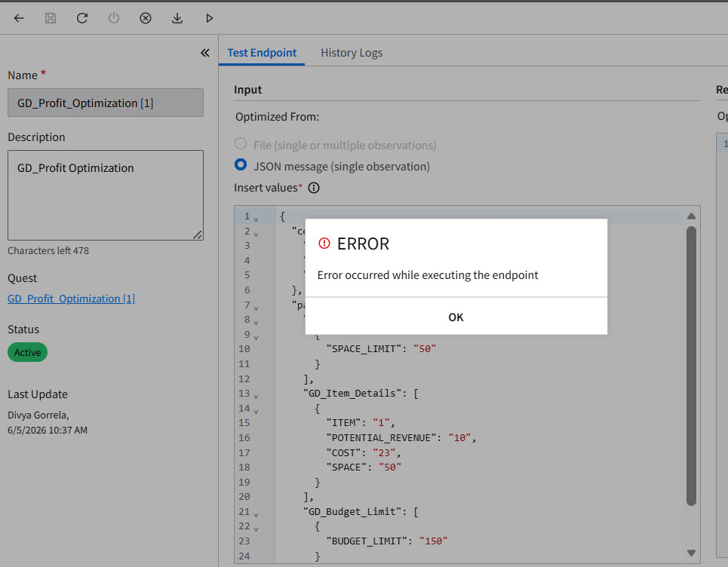This screenshot has height=567, width=728.
Task: Click the editor scrollbar down arrow
Action: [691, 553]
